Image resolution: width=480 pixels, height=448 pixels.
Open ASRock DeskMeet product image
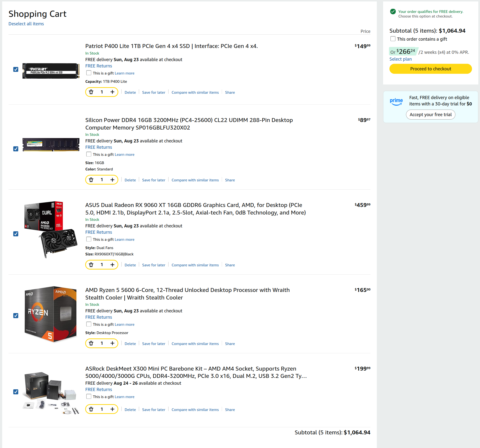(51, 393)
